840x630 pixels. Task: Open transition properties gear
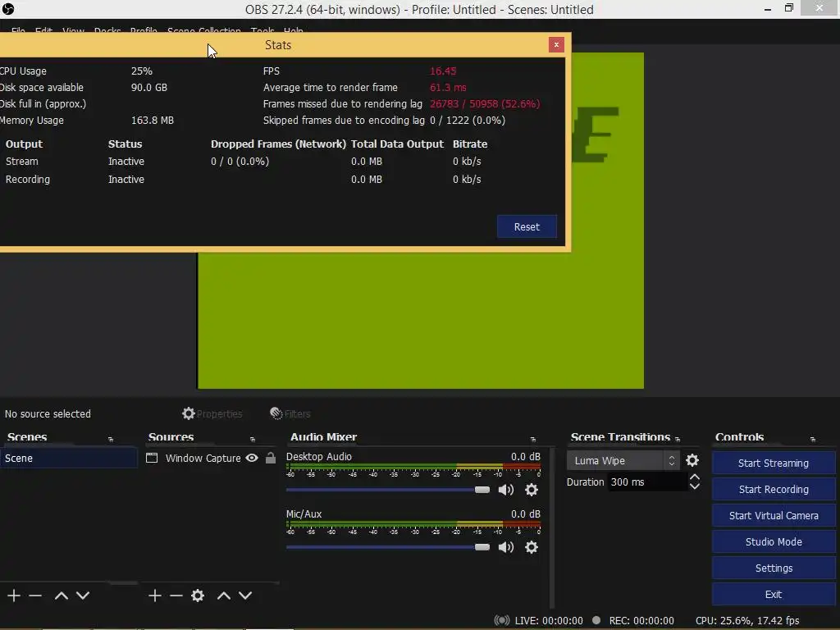pos(692,460)
